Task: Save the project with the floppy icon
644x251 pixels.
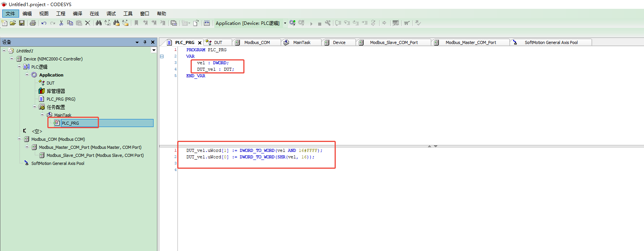Action: pyautogui.click(x=22, y=23)
